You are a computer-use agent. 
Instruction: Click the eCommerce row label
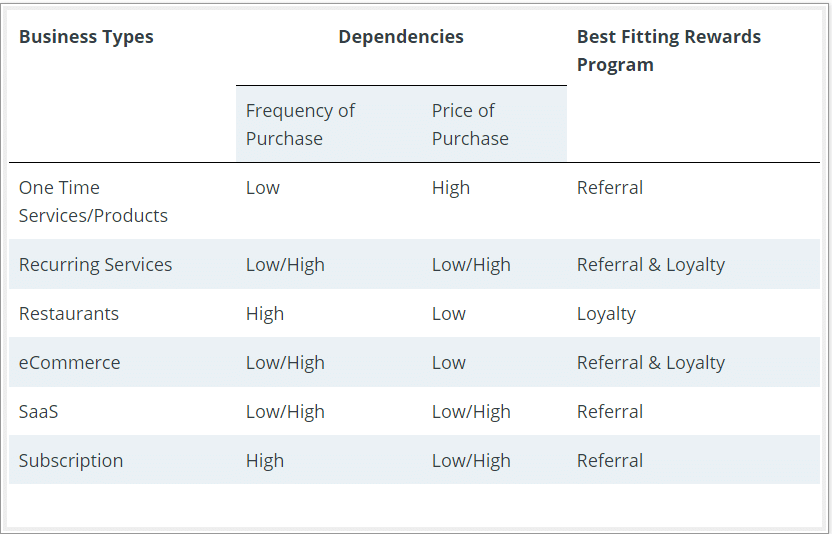point(70,363)
